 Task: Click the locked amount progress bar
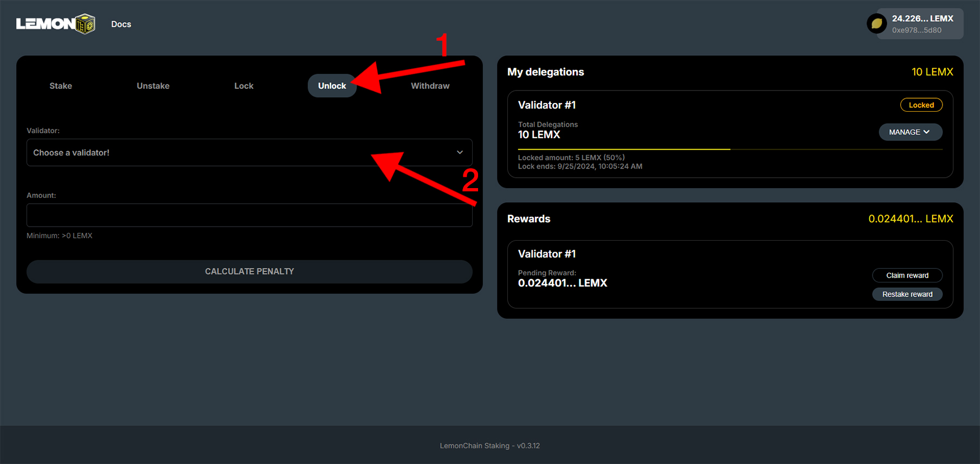tap(624, 149)
